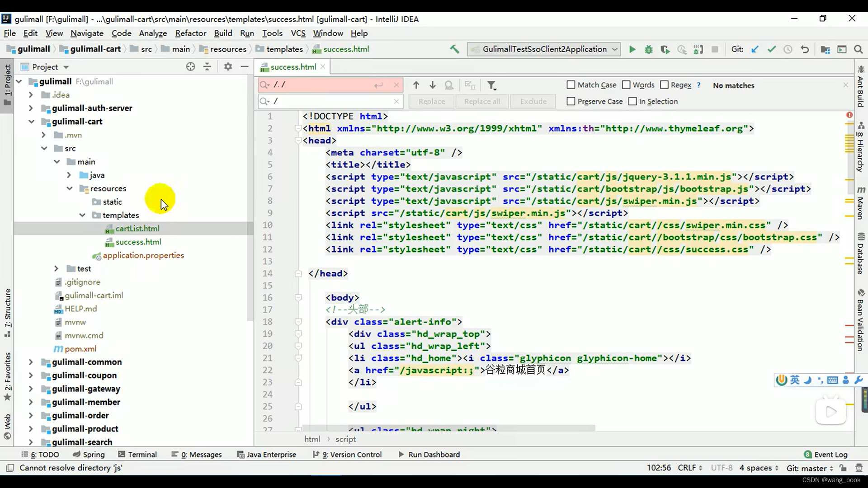The width and height of the screenshot is (868, 488).
Task: Click the Run button to execute application
Action: tap(631, 49)
